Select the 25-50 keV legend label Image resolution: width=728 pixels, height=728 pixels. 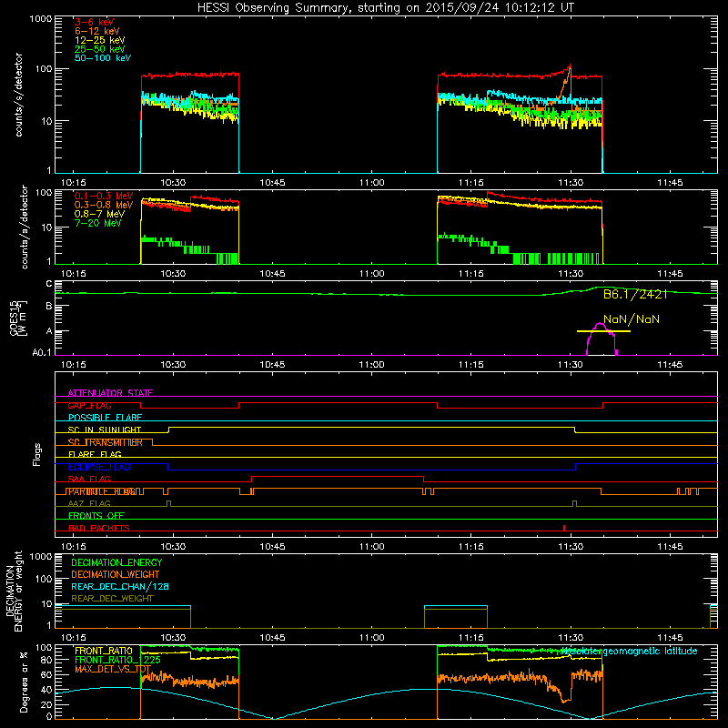tap(99, 49)
